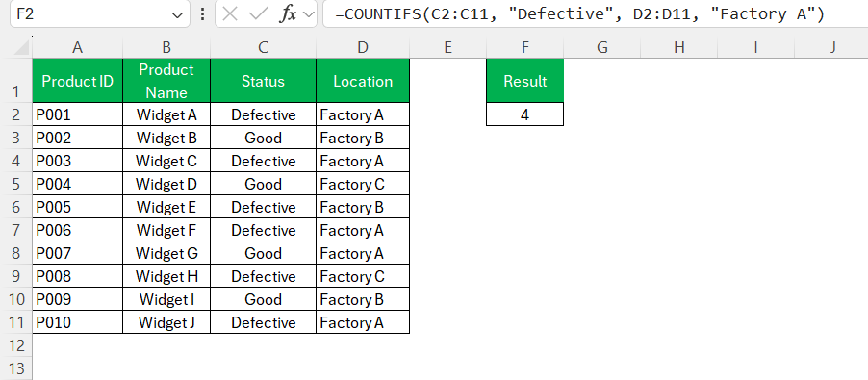868x380 pixels.
Task: Select the Widget B cell
Action: tap(166, 138)
